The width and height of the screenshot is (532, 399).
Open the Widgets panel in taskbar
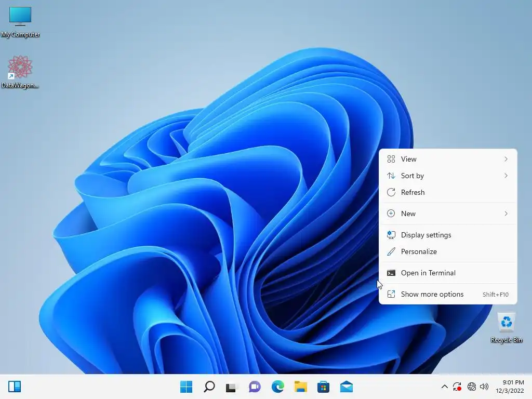(x=15, y=387)
